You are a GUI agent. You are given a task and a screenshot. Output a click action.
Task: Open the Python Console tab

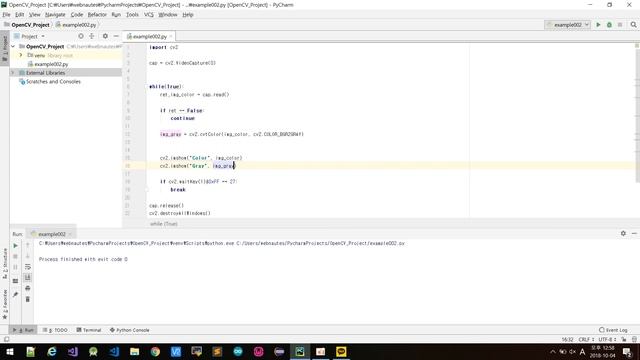coord(129,330)
